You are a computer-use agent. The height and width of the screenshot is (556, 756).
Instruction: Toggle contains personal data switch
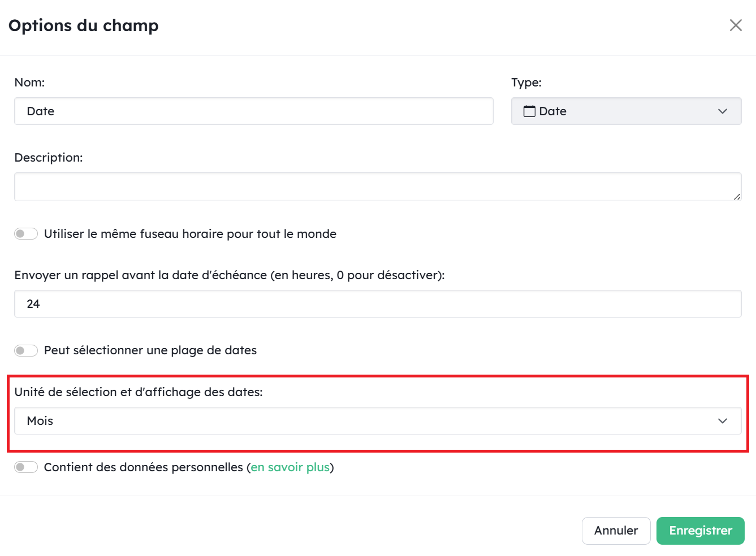coord(26,467)
